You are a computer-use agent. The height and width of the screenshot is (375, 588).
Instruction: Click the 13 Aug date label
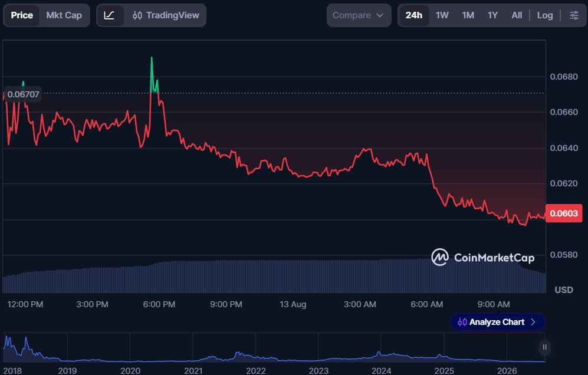(x=293, y=304)
